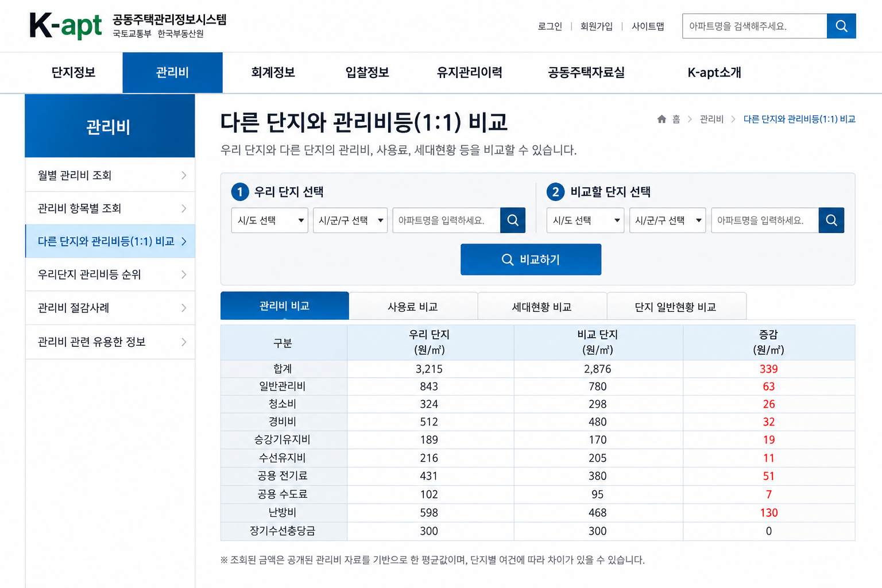Open 다른 단지와 관리비등(1:1) 비교 in the sidebar
This screenshot has width=882, height=588.
tap(110, 241)
